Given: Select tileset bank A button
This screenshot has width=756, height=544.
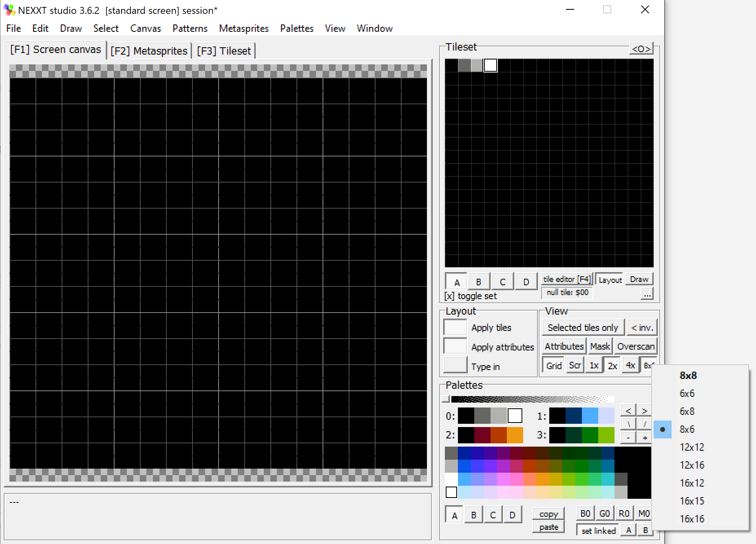Looking at the screenshot, I should tap(457, 282).
